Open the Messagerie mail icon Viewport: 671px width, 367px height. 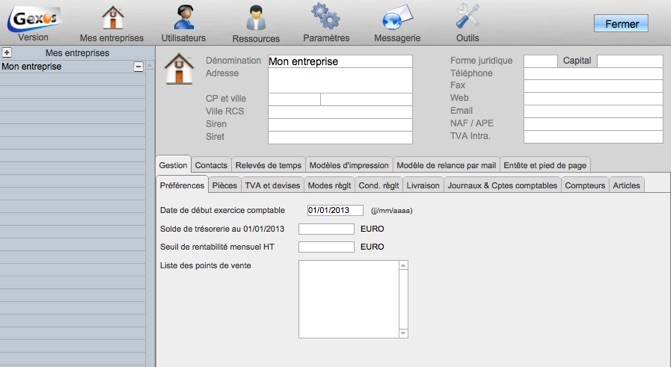398,18
